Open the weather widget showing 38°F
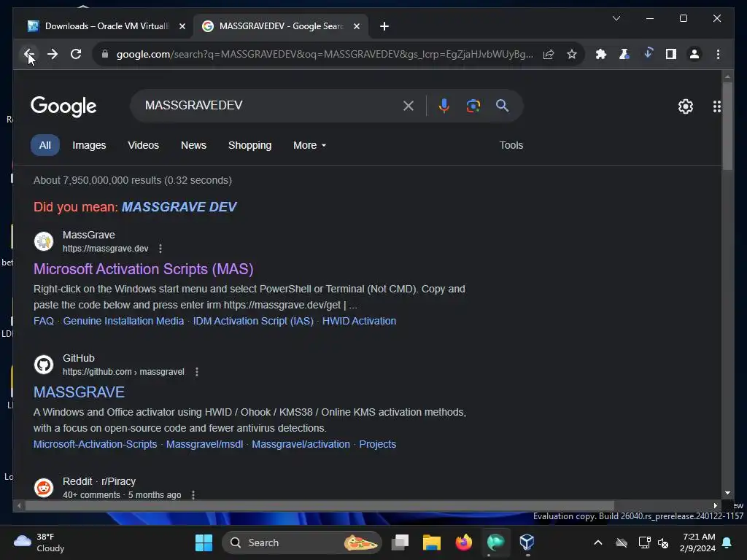747x560 pixels. (x=39, y=542)
